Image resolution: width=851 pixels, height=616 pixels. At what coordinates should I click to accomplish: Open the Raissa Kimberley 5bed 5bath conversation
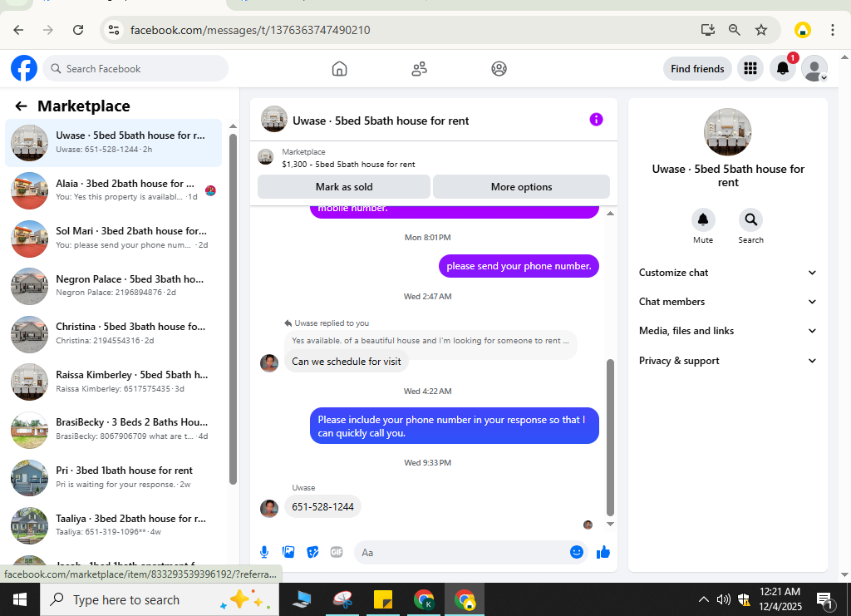click(x=113, y=382)
